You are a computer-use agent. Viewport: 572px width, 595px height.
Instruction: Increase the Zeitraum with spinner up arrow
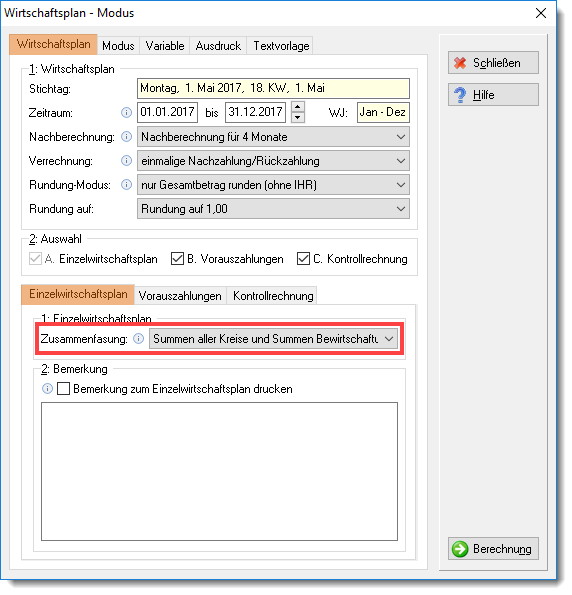click(298, 107)
